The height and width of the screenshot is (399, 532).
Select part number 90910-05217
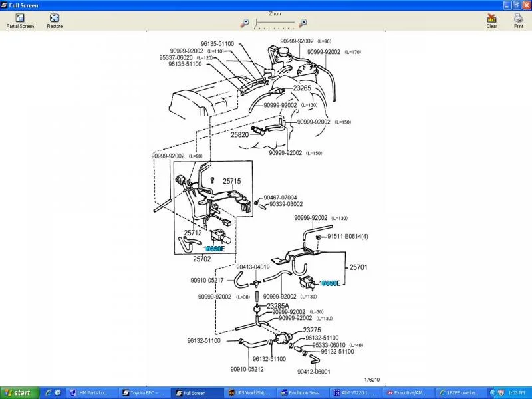point(207,280)
